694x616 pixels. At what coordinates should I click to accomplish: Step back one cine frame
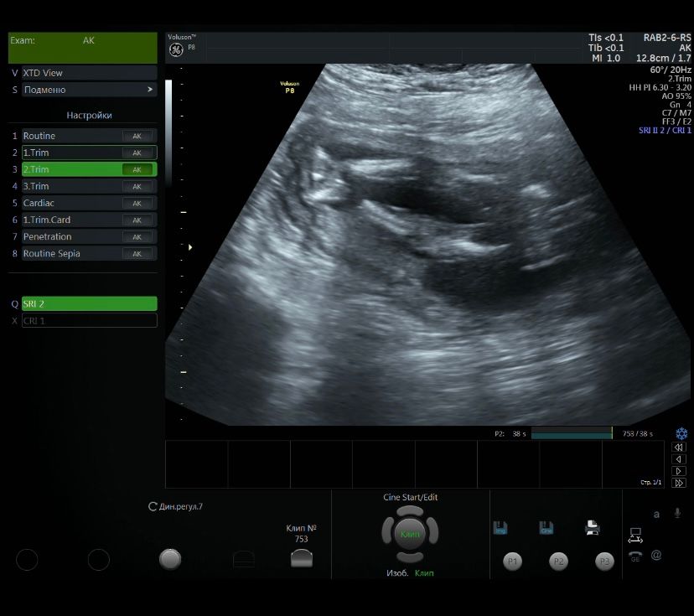[680, 459]
